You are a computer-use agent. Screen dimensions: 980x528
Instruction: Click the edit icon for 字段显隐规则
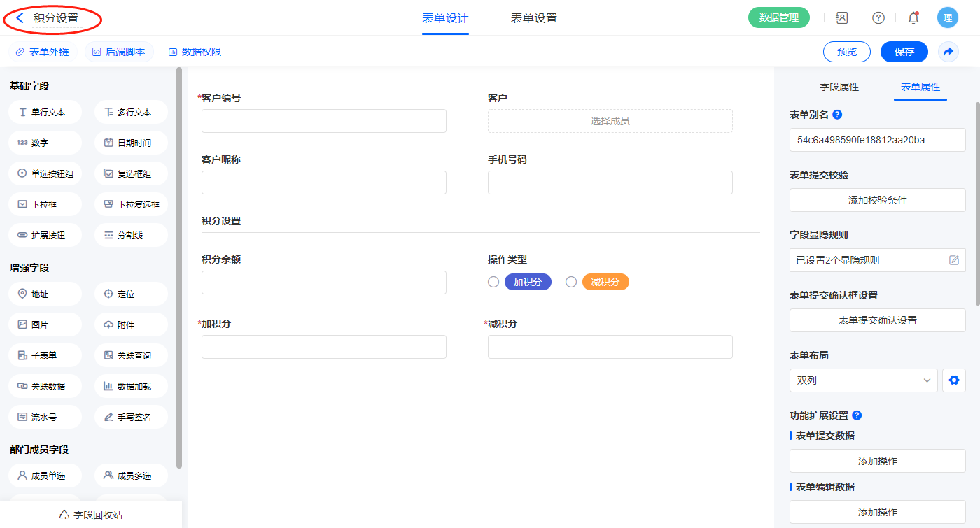pos(953,260)
